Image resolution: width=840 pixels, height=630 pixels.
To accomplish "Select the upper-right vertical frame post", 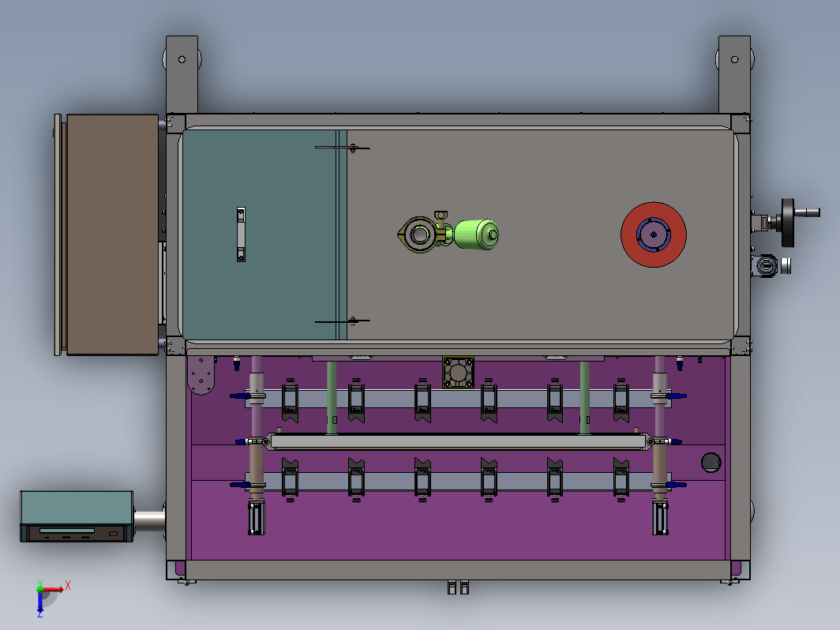I will [734, 74].
